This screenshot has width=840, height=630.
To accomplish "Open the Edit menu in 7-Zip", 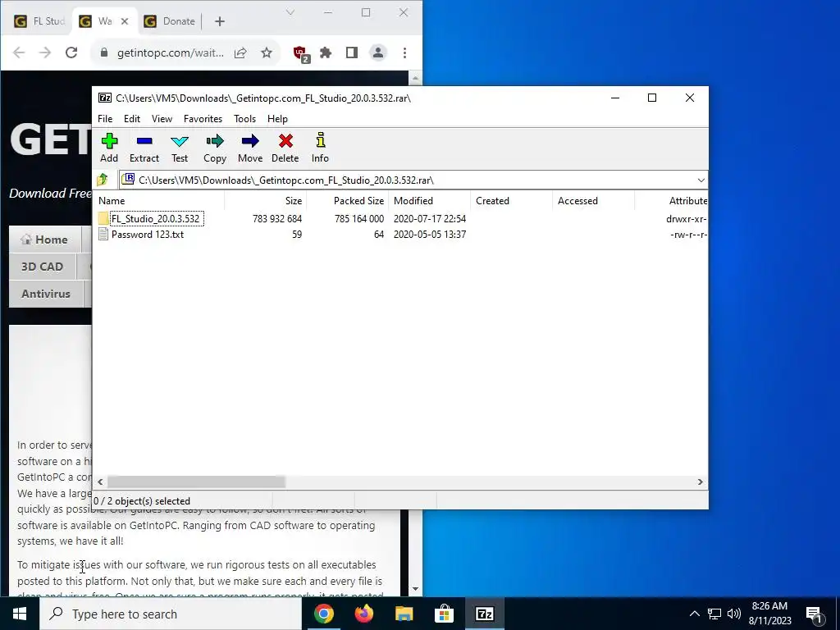I will [x=132, y=119].
